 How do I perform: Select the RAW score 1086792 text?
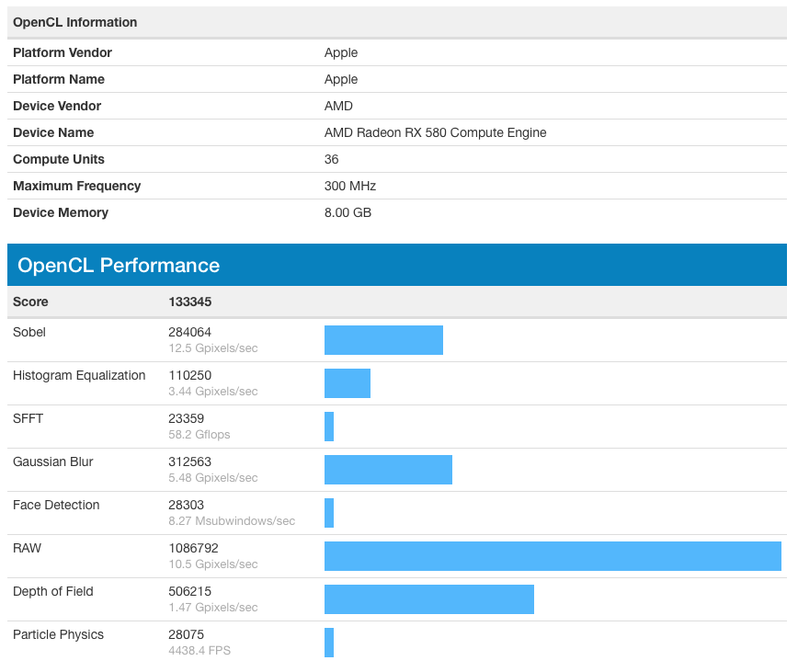click(x=193, y=548)
